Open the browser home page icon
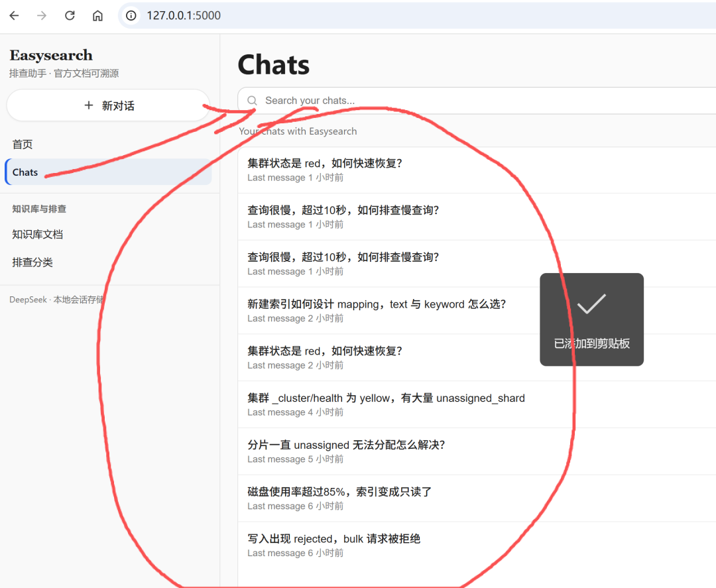716x588 pixels. pos(97,15)
